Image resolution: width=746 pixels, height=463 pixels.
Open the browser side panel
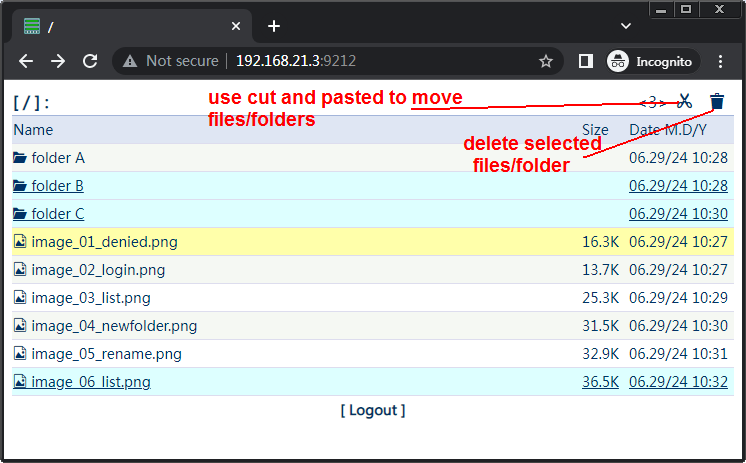point(586,61)
